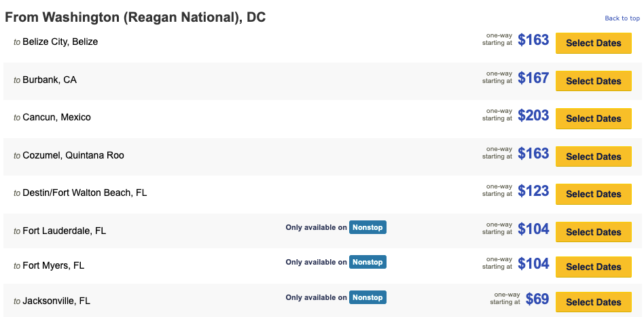Click the Nonstop badge for Fort Myers
The height and width of the screenshot is (317, 644).
[x=368, y=262]
